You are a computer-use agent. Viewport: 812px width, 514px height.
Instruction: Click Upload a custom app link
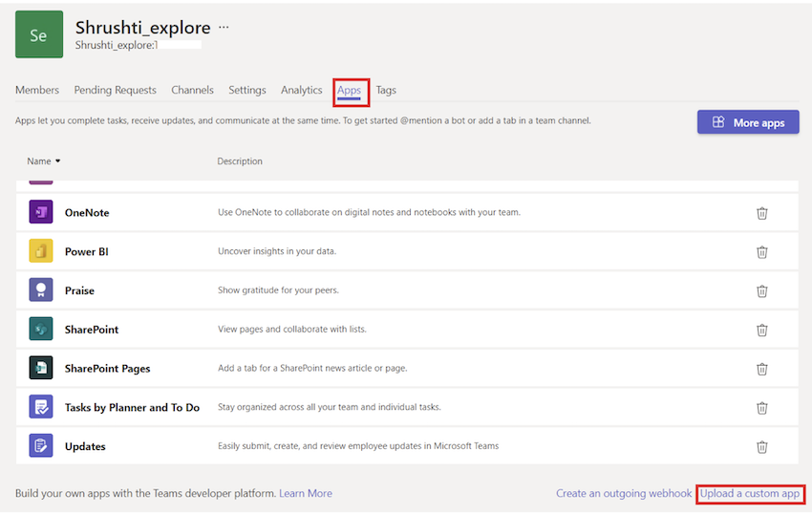coord(750,493)
